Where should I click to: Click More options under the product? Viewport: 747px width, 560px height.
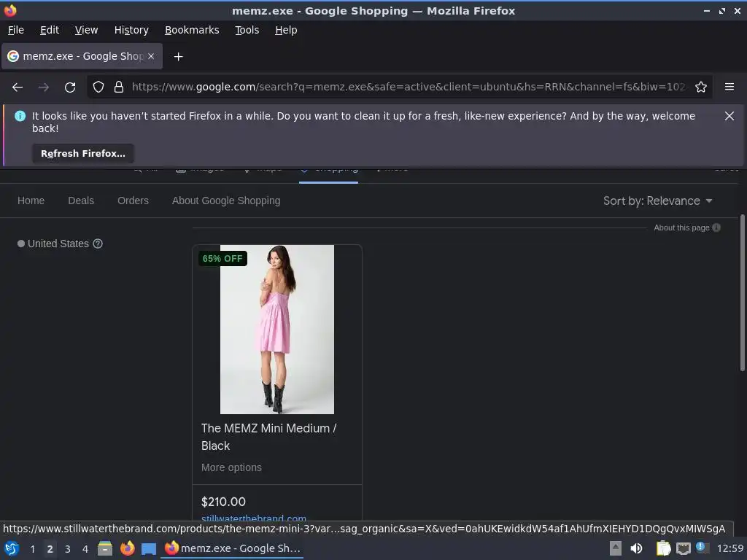pyautogui.click(x=231, y=467)
